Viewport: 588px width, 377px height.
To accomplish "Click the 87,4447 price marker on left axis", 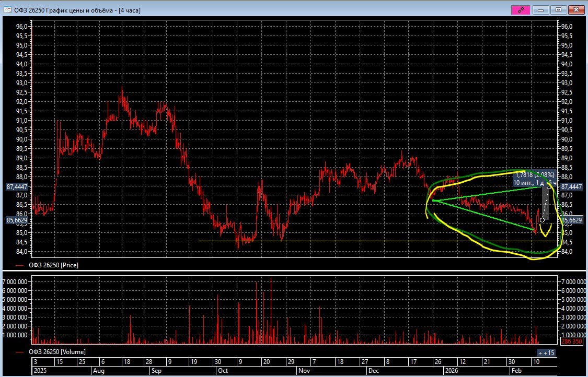I will [17, 186].
